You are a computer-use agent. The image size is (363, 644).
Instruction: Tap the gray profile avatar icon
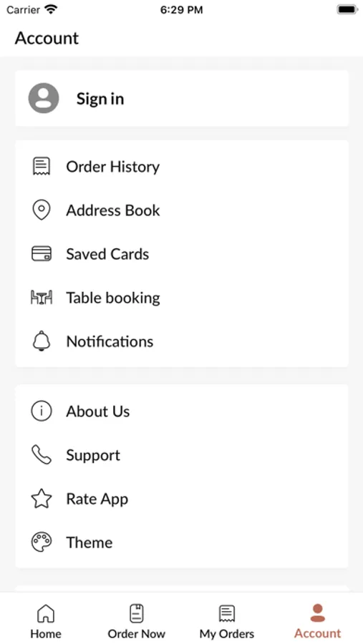(x=44, y=98)
